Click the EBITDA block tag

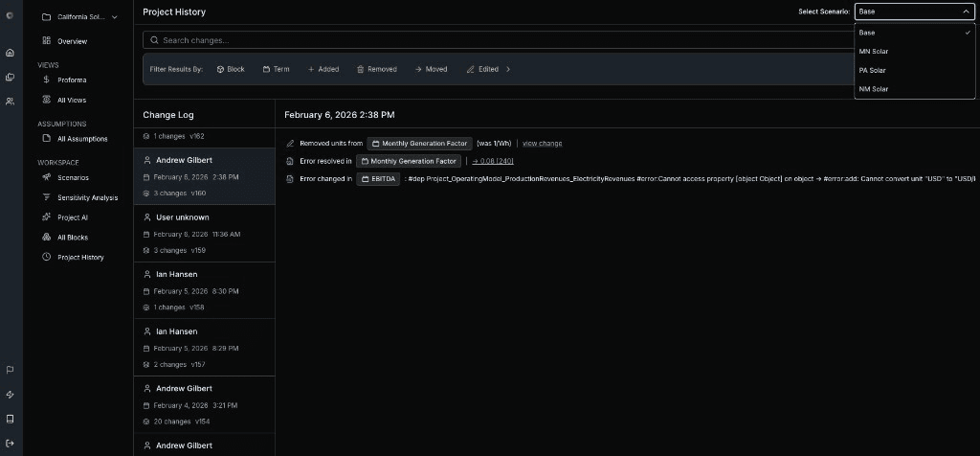tap(378, 179)
